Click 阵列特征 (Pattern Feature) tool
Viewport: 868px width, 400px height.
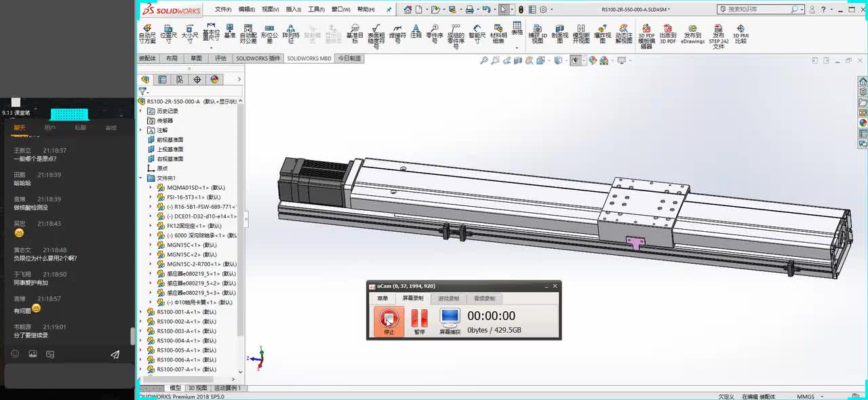click(291, 34)
